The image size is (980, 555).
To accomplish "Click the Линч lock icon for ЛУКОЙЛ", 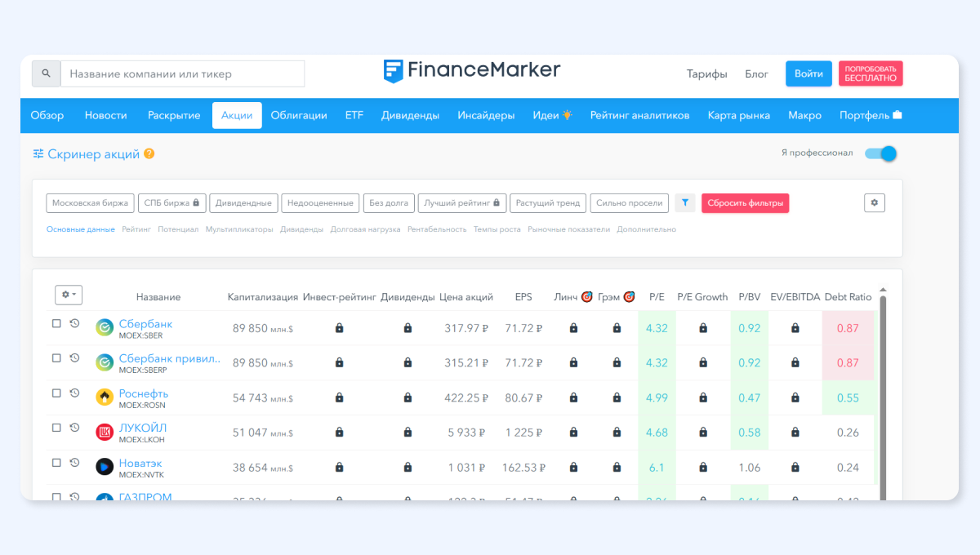I will pos(573,433).
